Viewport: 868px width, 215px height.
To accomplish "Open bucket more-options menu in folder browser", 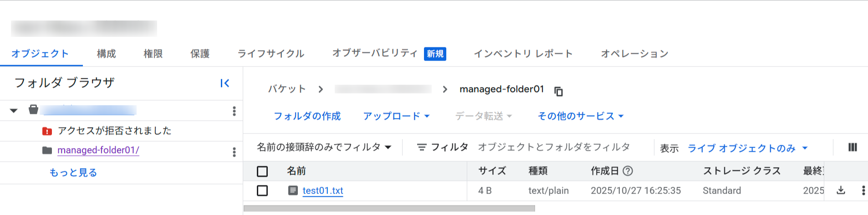I will click(234, 111).
